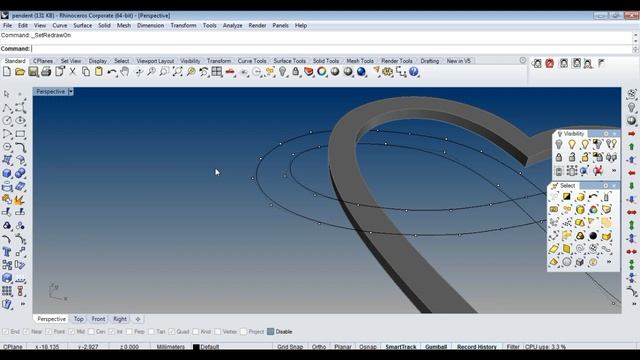Toggle the Near osnap checkbox

point(26,332)
